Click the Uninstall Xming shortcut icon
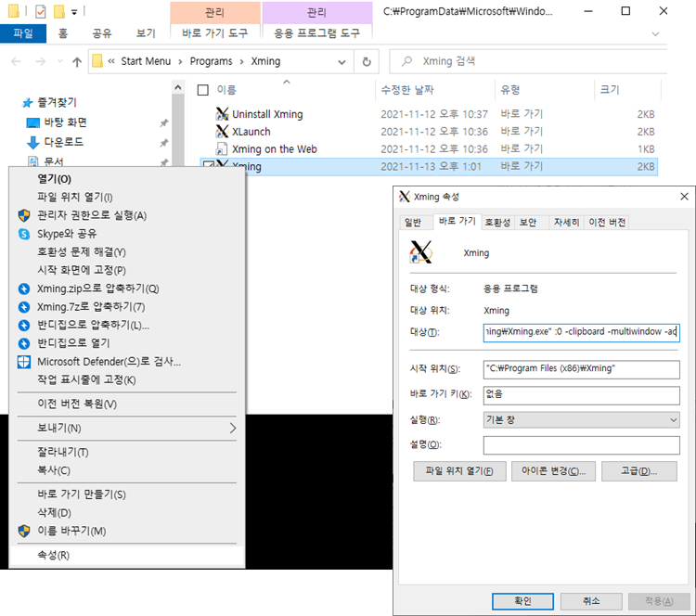 coord(222,114)
